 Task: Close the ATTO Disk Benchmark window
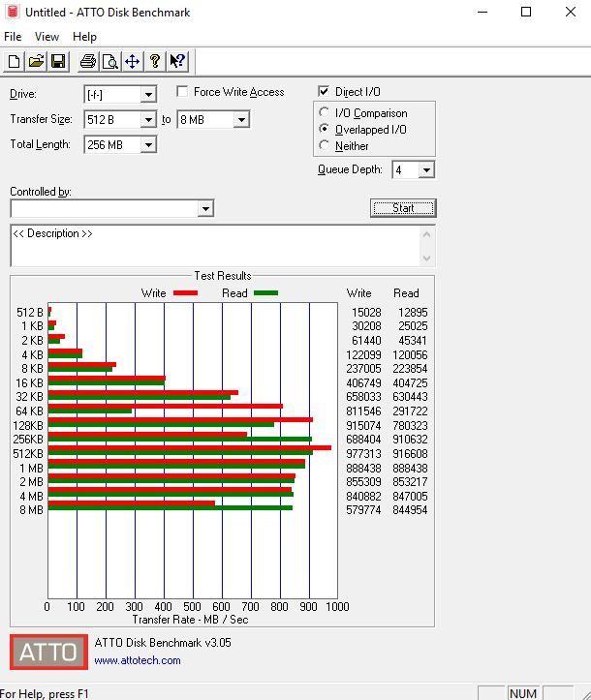coord(571,12)
